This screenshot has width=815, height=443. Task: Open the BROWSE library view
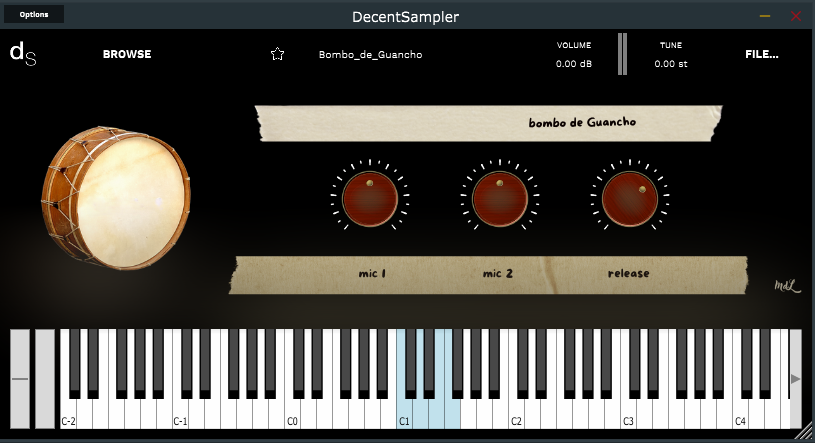coord(127,54)
